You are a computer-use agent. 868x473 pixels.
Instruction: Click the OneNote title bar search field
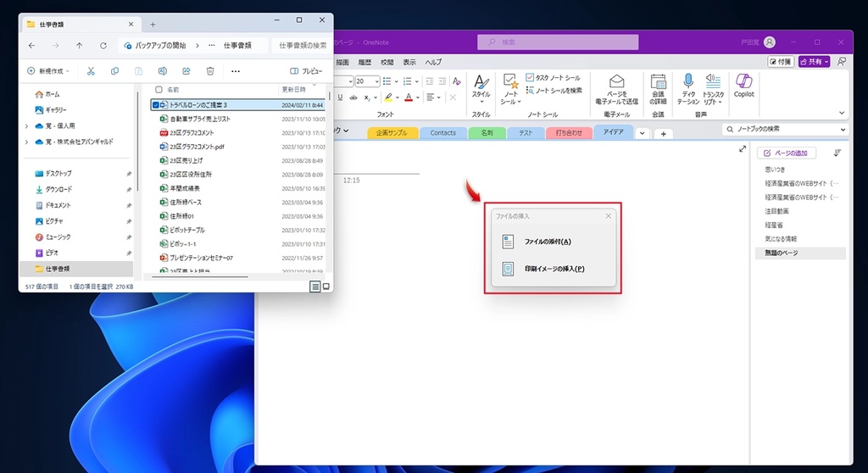tap(558, 42)
